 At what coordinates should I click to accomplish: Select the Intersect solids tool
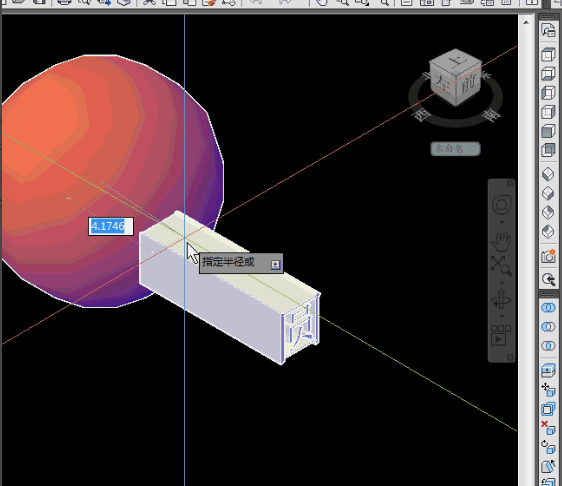coord(548,346)
